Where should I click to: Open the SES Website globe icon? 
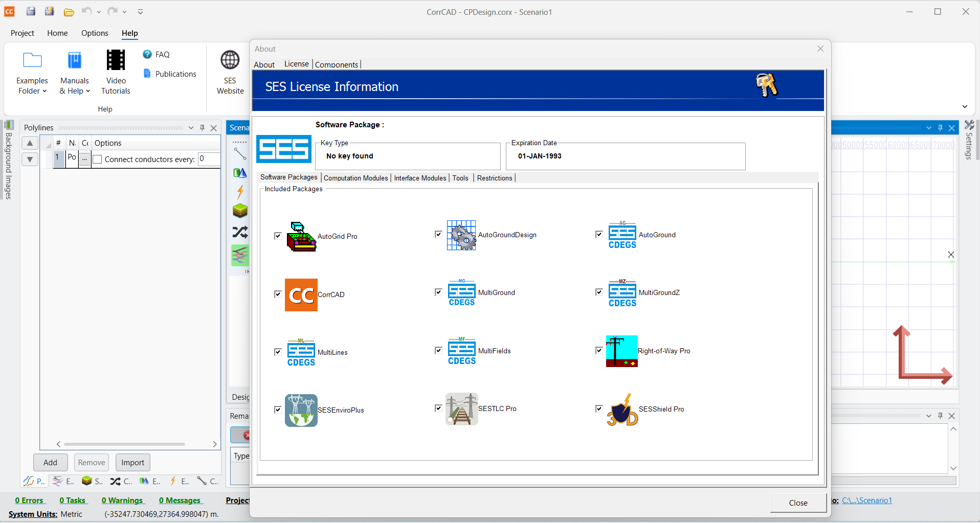pos(230,72)
